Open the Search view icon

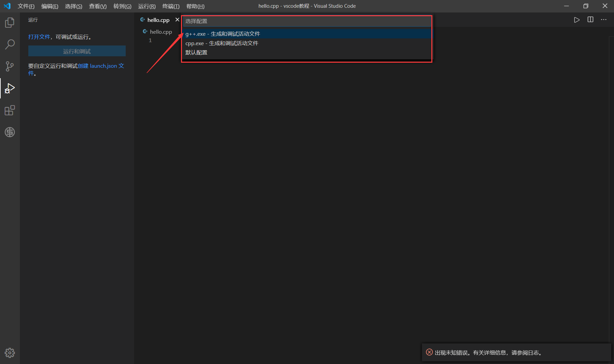(x=10, y=44)
